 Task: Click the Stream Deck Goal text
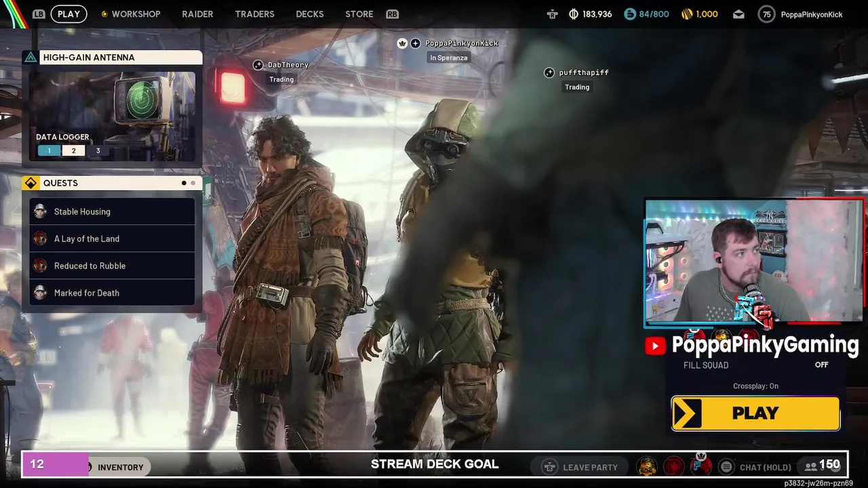[x=435, y=464]
